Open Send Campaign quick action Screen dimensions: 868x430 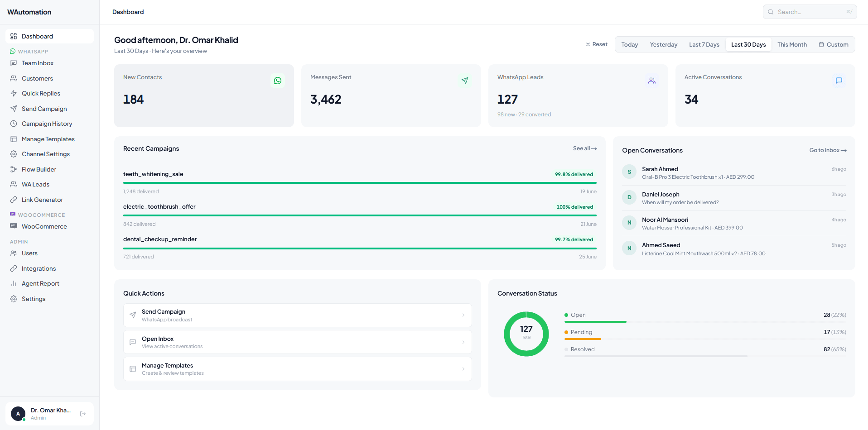point(298,315)
